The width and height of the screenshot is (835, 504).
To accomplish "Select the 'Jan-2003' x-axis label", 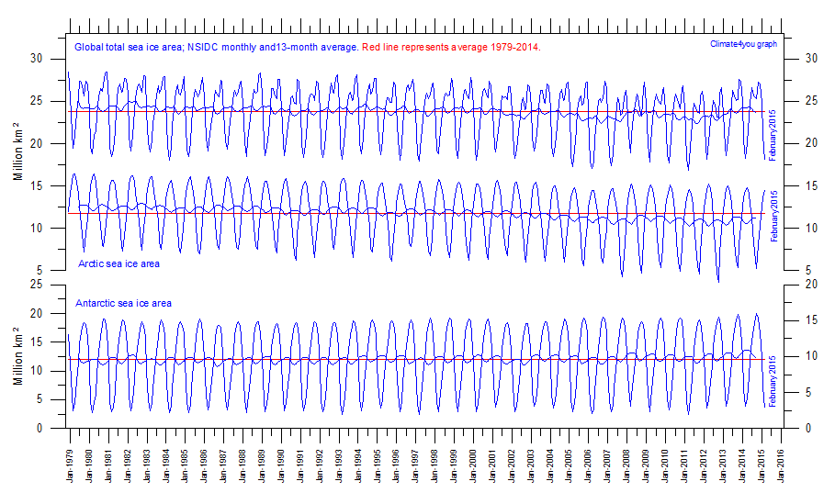I will click(530, 466).
